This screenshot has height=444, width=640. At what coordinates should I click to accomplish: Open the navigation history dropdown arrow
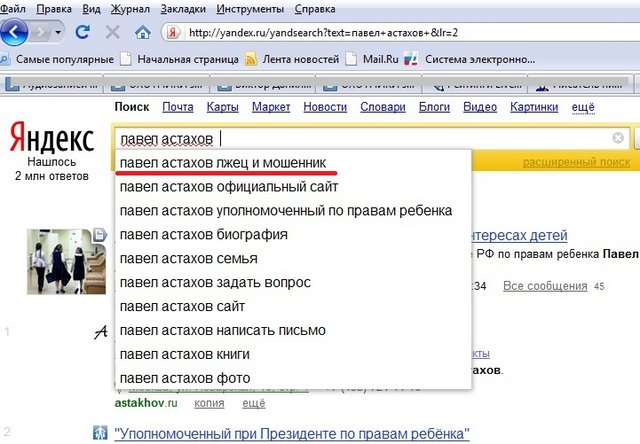tap(61, 32)
